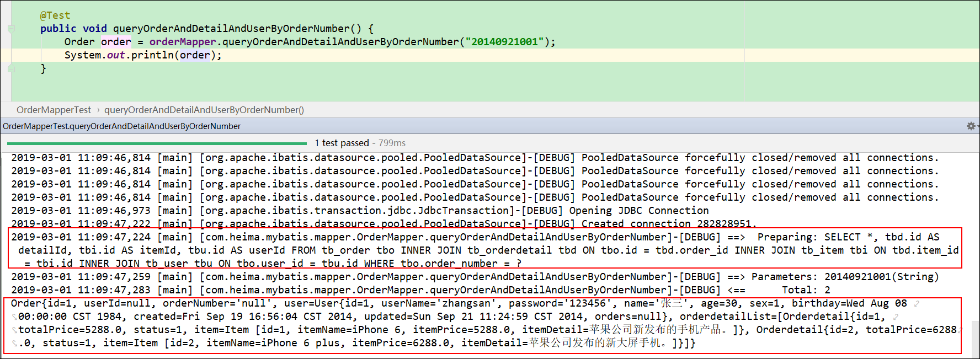Click soft-wrap icon after 'Orderdetail{id=1,'
Viewport: 980px width, 359px height.
tap(896, 317)
